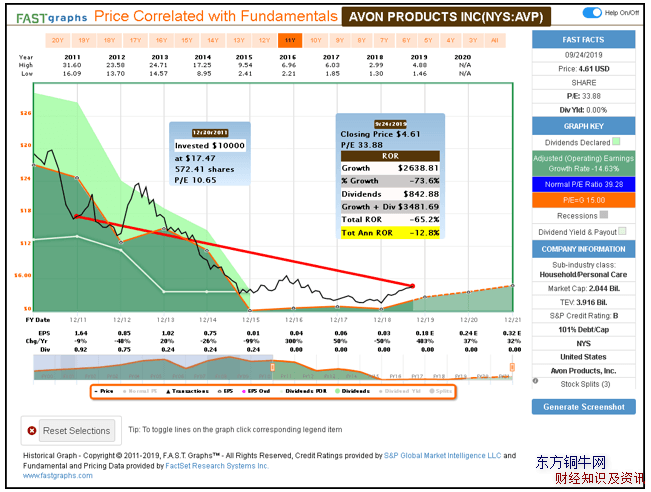651x492 pixels.
Task: Open S&P Global Market Intelligence LLC link
Action: [x=442, y=455]
